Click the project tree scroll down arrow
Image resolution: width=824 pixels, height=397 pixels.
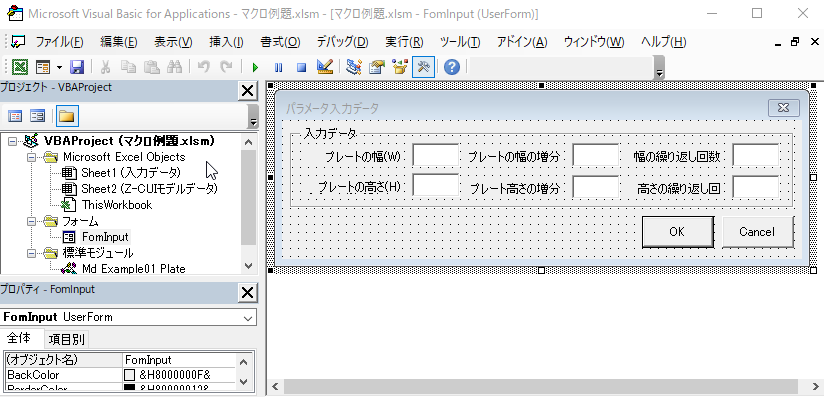[249, 266]
